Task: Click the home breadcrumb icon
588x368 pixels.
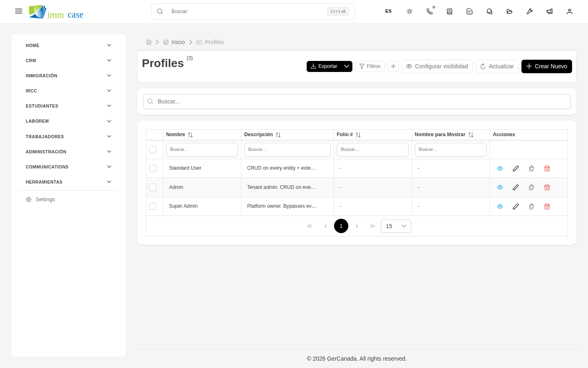Action: 149,42
